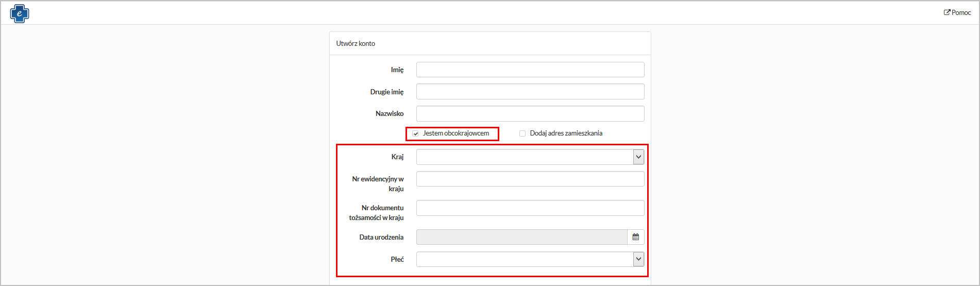This screenshot has height=286, width=980.
Task: Expand the Kraj country dropdown
Action: click(x=638, y=157)
